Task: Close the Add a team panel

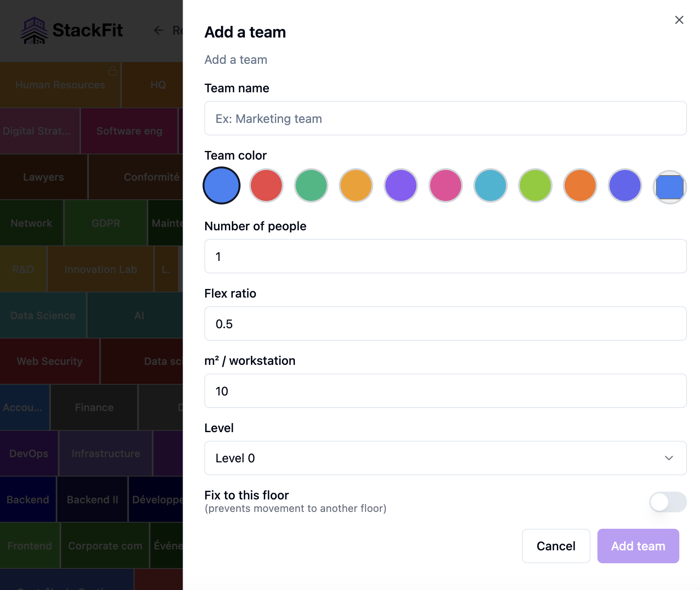Action: [x=679, y=20]
